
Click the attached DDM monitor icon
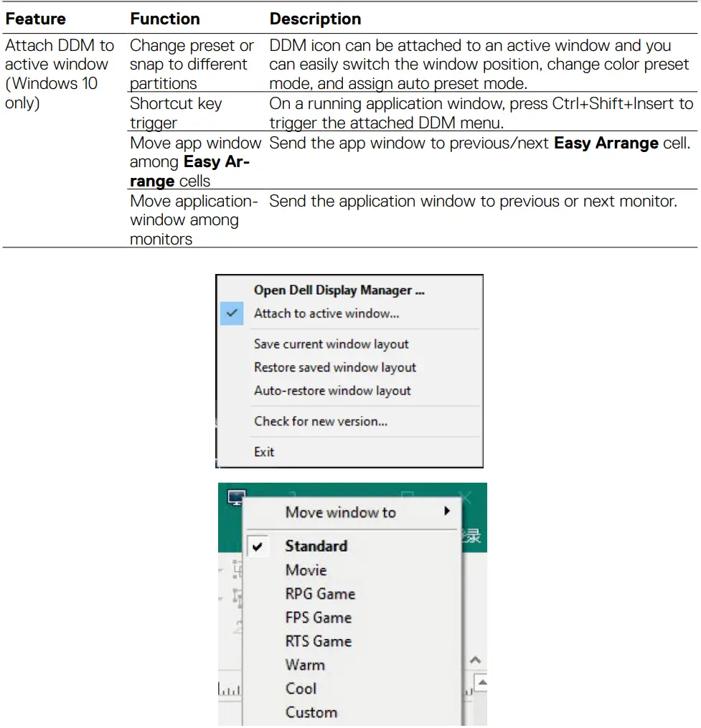(235, 498)
